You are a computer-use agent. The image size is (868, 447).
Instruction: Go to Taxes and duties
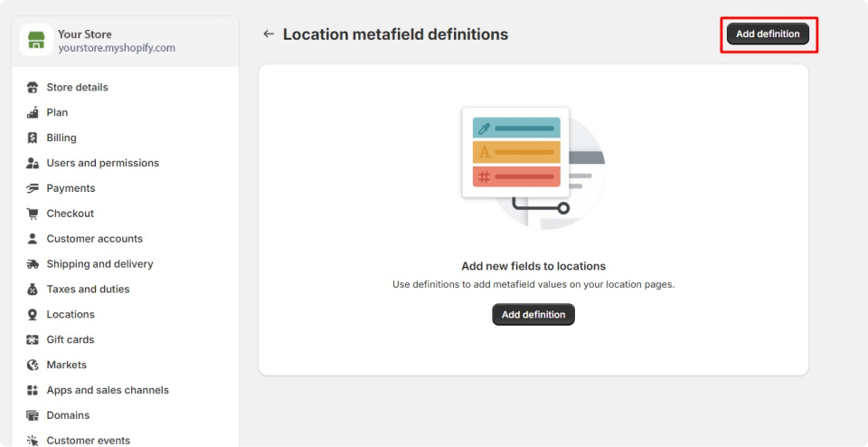88,290
